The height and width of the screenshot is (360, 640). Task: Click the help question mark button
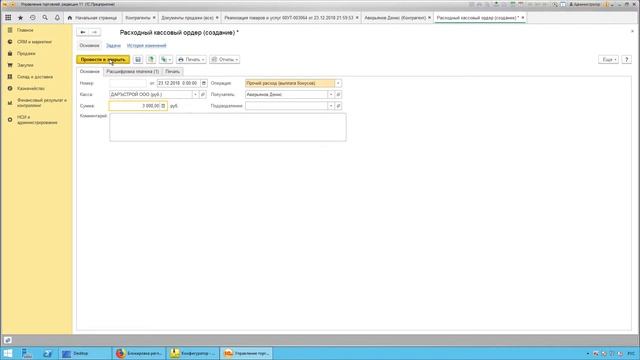tap(627, 60)
